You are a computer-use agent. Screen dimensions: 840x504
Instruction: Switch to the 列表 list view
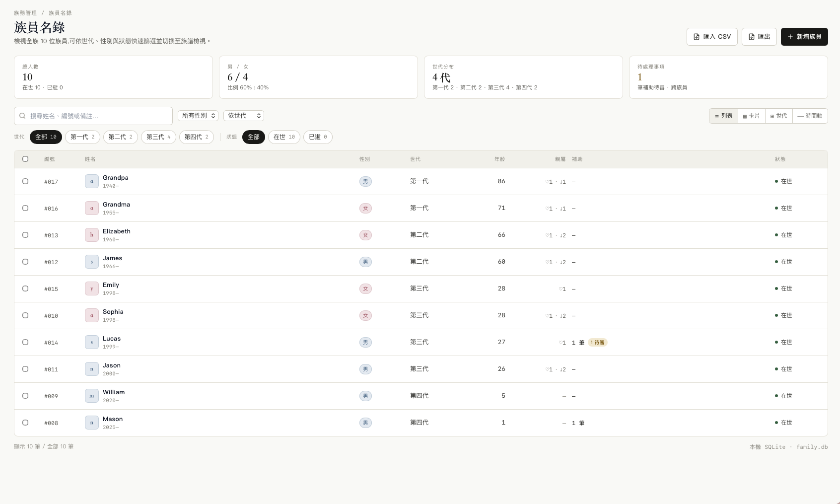(x=724, y=116)
